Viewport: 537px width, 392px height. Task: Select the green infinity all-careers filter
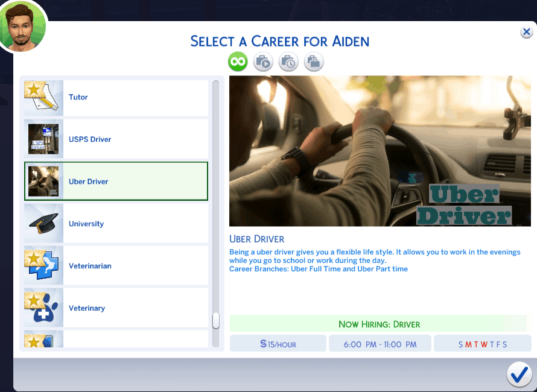238,62
